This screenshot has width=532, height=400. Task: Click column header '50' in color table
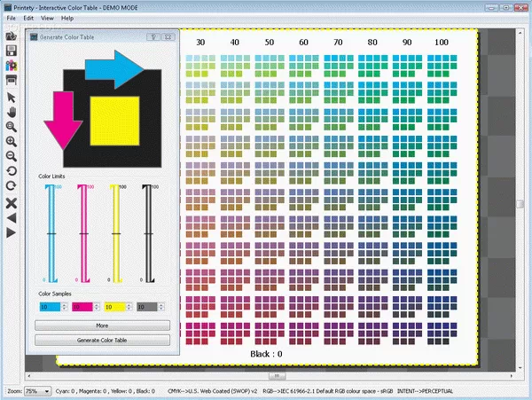pos(270,43)
